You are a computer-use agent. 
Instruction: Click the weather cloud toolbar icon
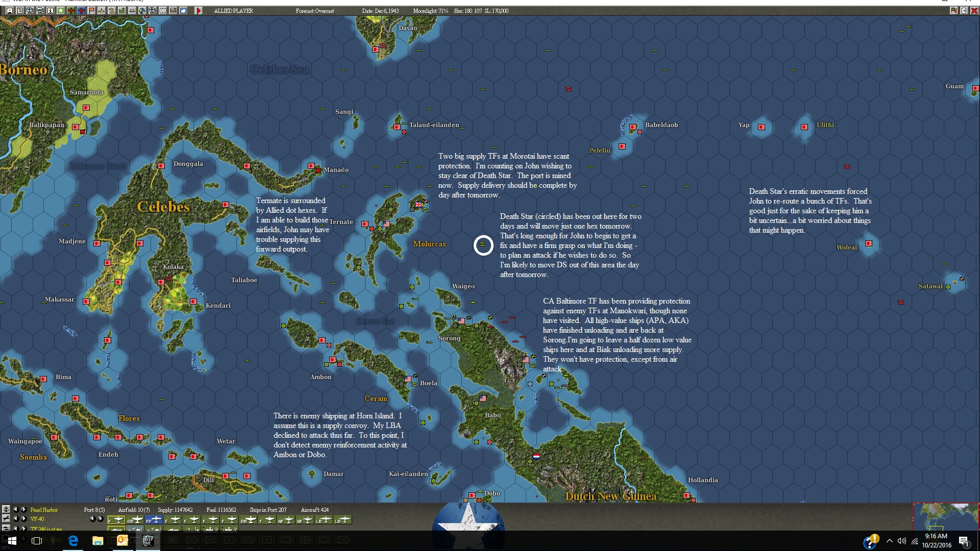[x=183, y=10]
